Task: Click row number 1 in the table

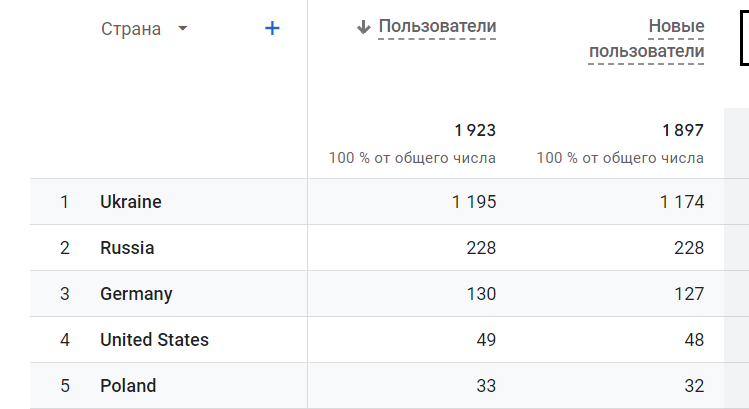Action: 65,202
